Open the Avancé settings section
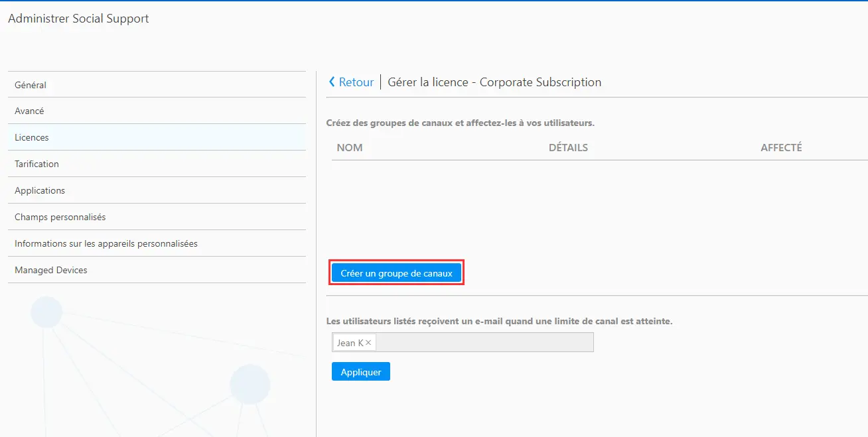The image size is (868, 437). point(157,111)
